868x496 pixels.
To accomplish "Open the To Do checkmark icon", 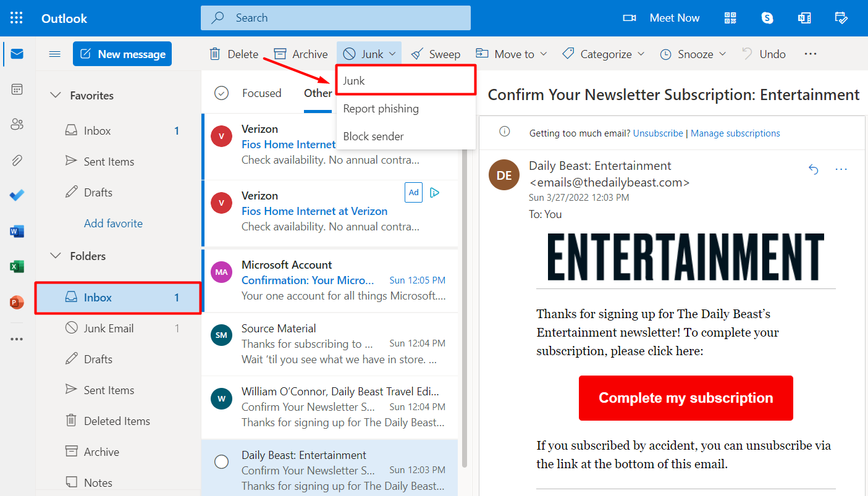I will [17, 196].
